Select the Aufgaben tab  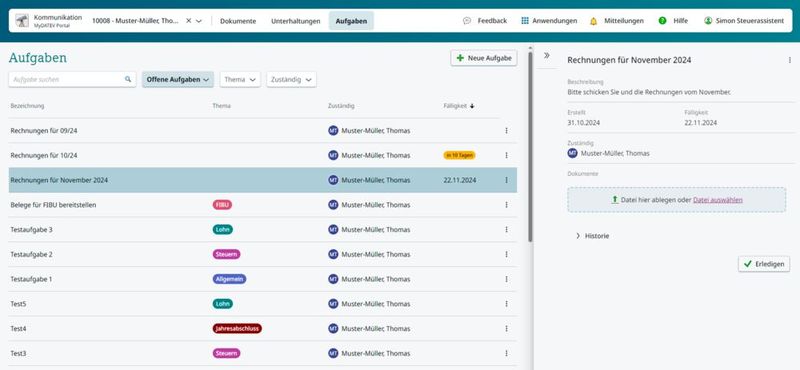(x=351, y=21)
